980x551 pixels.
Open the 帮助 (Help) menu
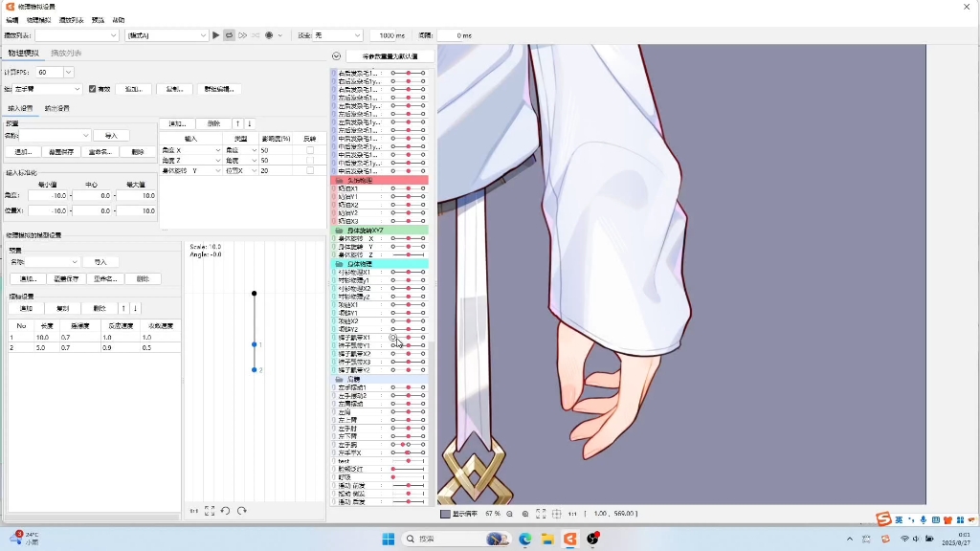(118, 20)
